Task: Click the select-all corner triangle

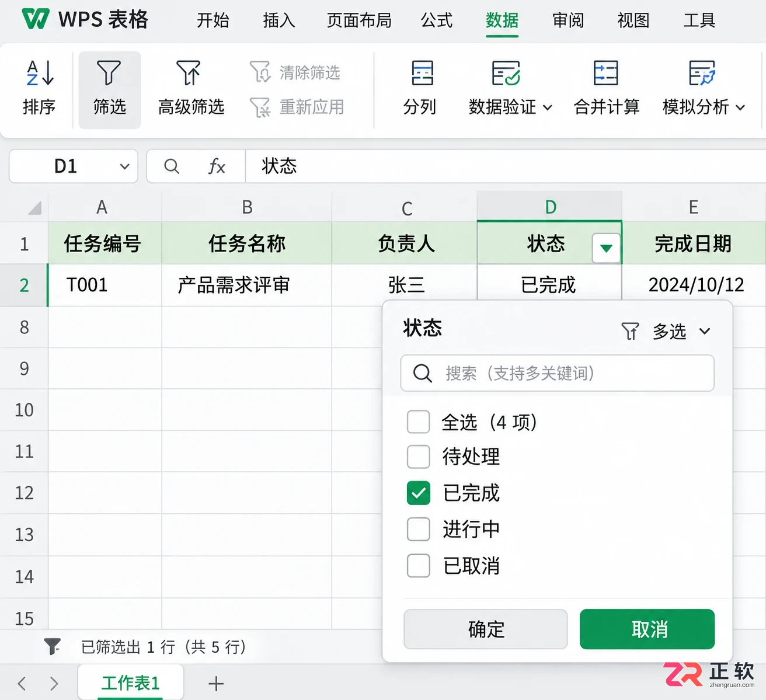Action: (x=34, y=207)
